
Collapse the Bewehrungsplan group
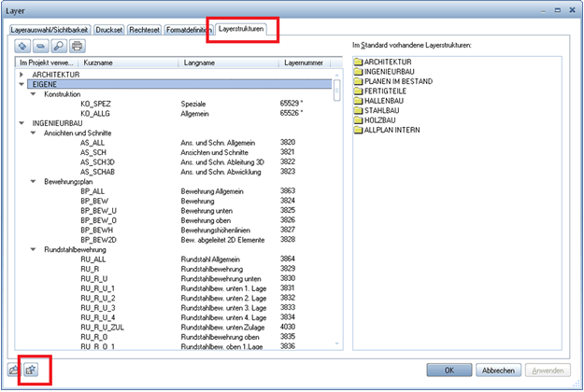pyautogui.click(x=33, y=181)
